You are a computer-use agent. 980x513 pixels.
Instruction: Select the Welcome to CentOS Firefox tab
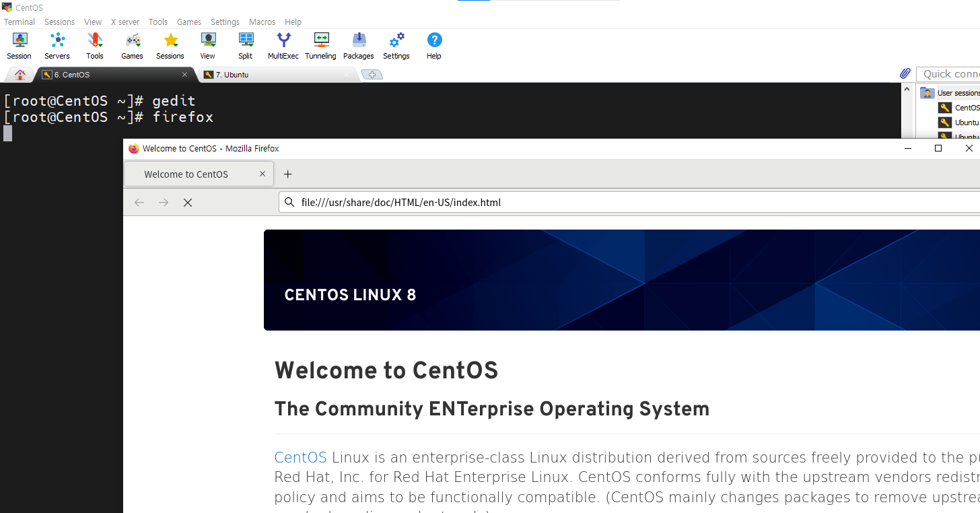coord(199,174)
